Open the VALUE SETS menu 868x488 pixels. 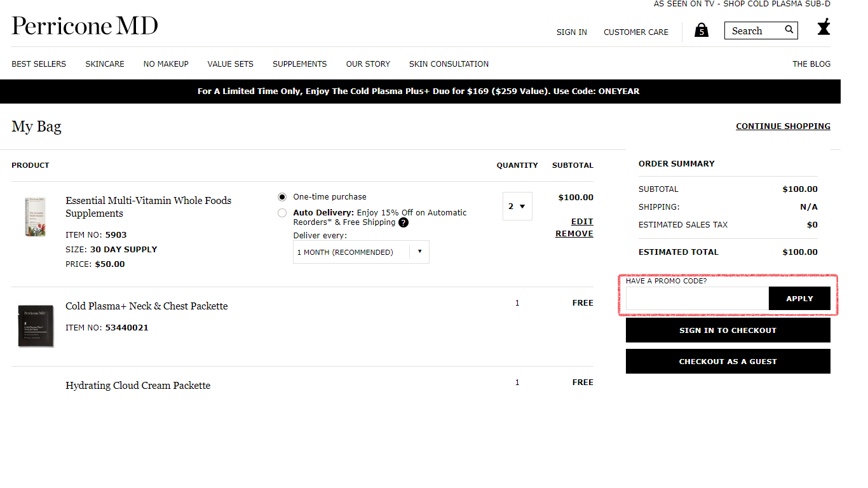pyautogui.click(x=230, y=64)
